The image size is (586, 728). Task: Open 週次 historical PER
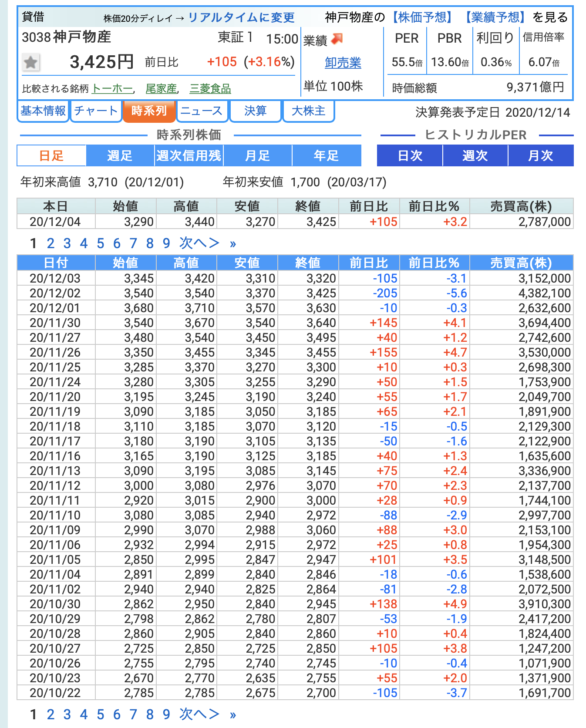(475, 155)
